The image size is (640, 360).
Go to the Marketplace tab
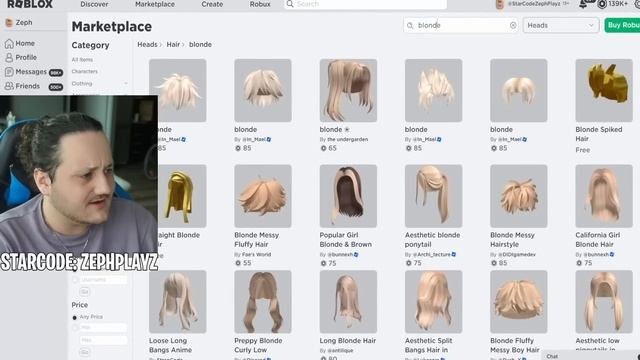(155, 4)
